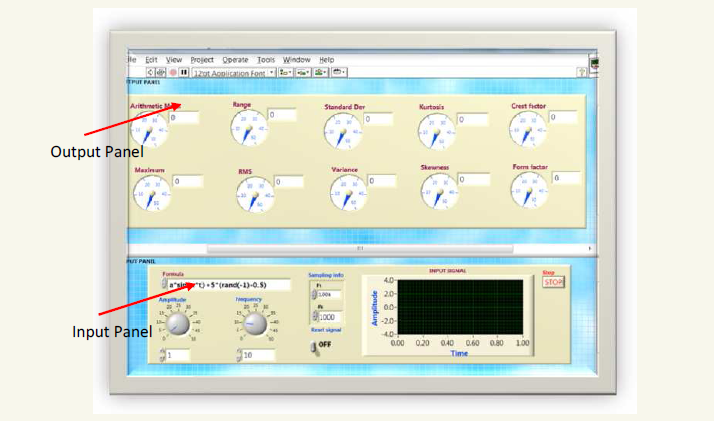Click the context help question mark icon
This screenshot has width=715, height=421.
pyautogui.click(x=581, y=72)
